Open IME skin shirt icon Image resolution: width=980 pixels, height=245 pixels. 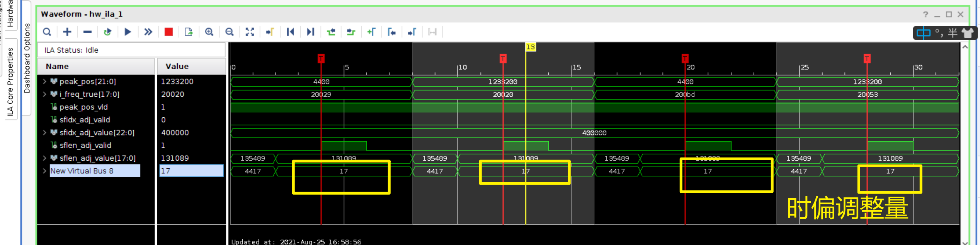pyautogui.click(x=968, y=33)
